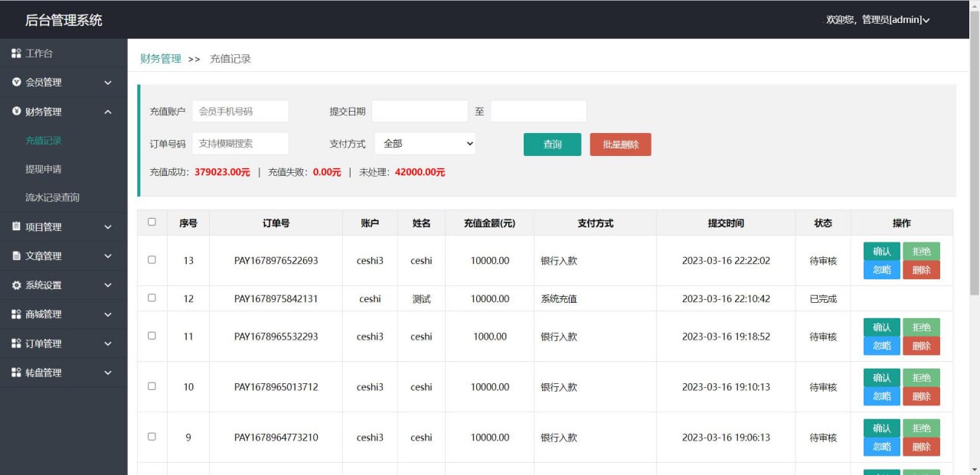Select the checkbox for order row 10
Image resolution: width=980 pixels, height=475 pixels.
tap(152, 386)
